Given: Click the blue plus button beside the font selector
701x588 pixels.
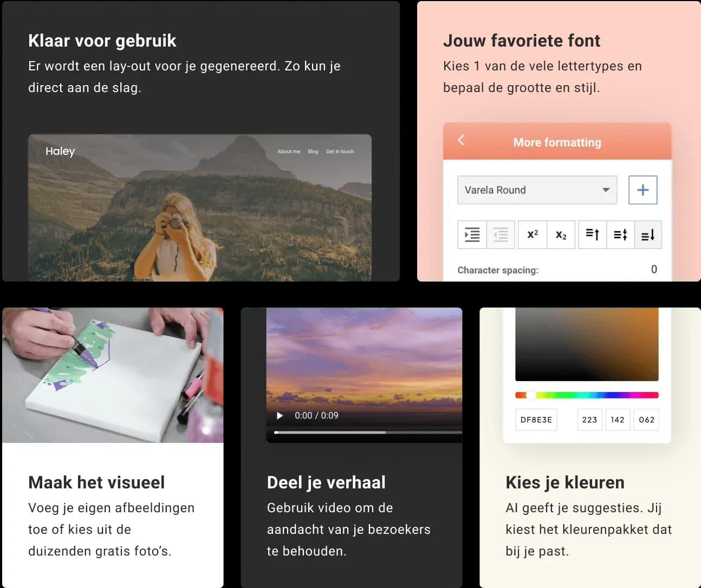Looking at the screenshot, I should point(642,190).
